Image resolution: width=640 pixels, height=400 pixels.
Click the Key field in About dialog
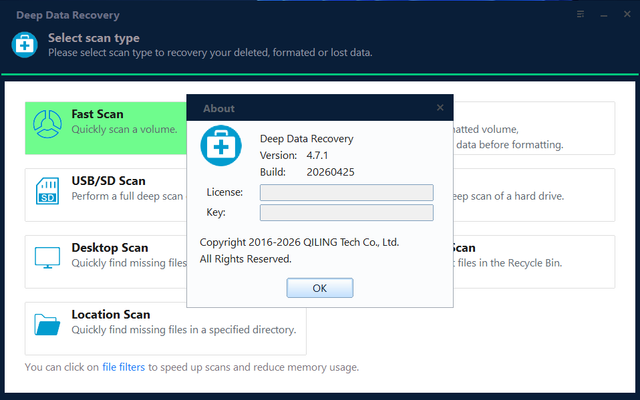click(x=347, y=213)
